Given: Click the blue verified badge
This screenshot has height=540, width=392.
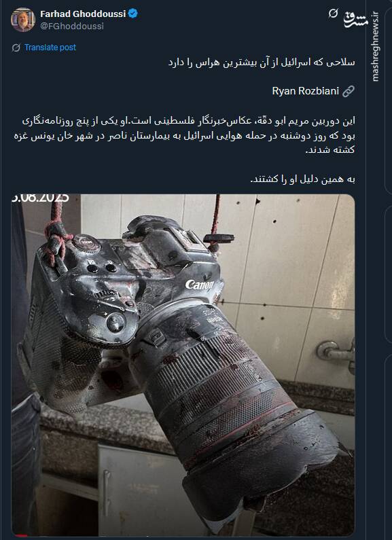Looking at the screenshot, I should 133,14.
